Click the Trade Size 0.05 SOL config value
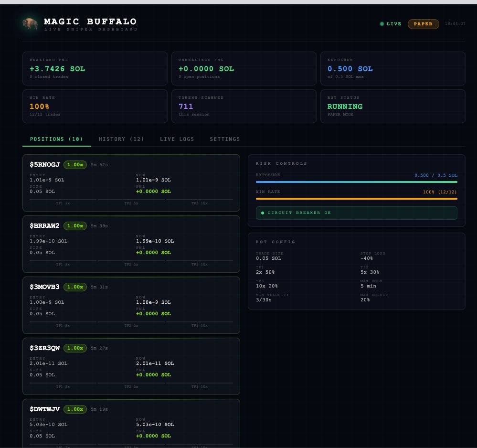 (269, 258)
